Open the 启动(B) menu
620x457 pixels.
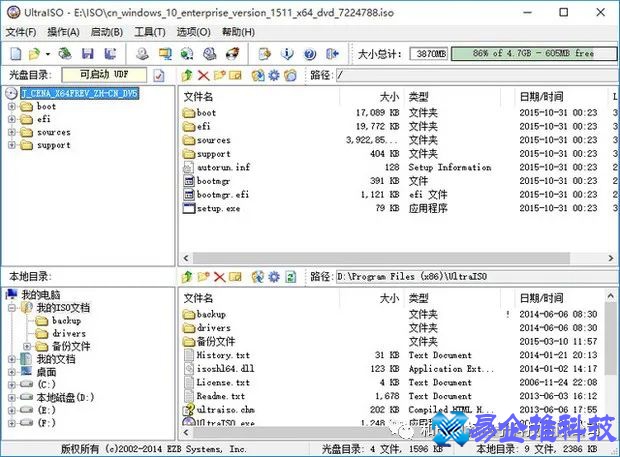107,32
